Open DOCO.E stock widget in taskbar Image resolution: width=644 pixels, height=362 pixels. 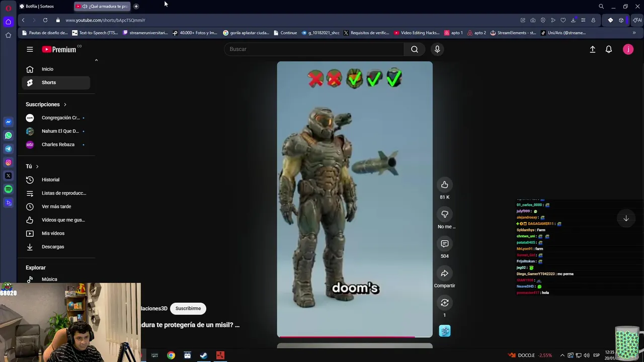[530, 355]
